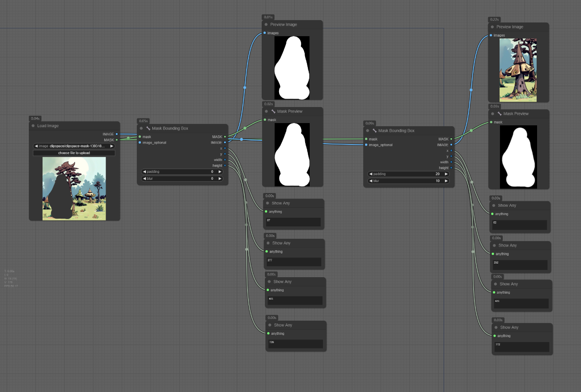This screenshot has height=392, width=581.
Task: Click the MASK output port on Load Image node
Action: [x=117, y=140]
